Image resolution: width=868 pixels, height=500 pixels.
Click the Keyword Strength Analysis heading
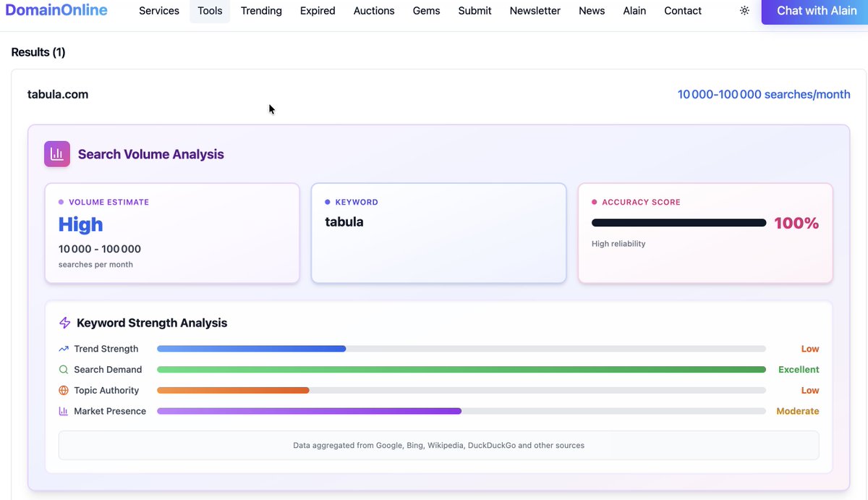152,323
